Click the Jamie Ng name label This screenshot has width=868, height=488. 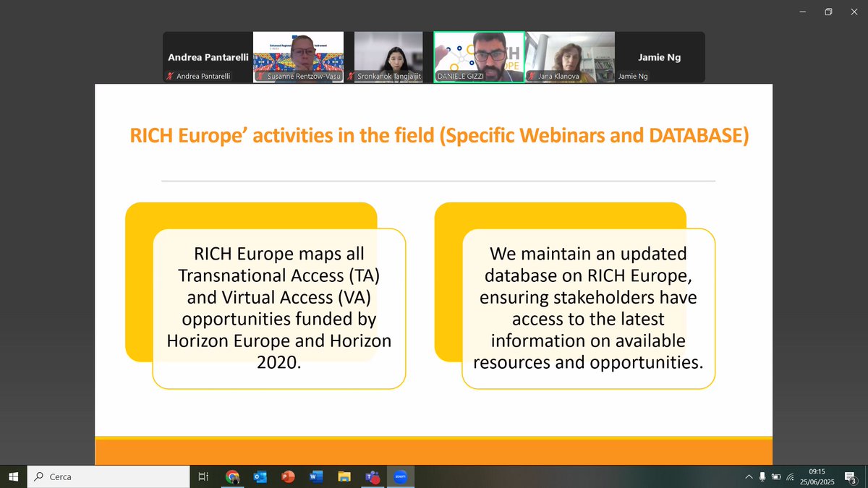[x=633, y=76]
